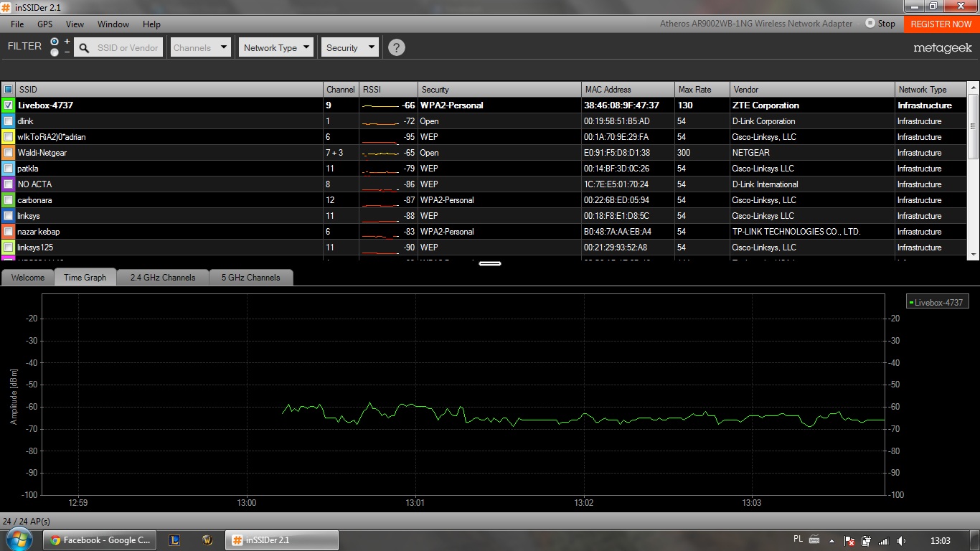Select the plus filter radio button
980x551 pixels.
(x=55, y=42)
